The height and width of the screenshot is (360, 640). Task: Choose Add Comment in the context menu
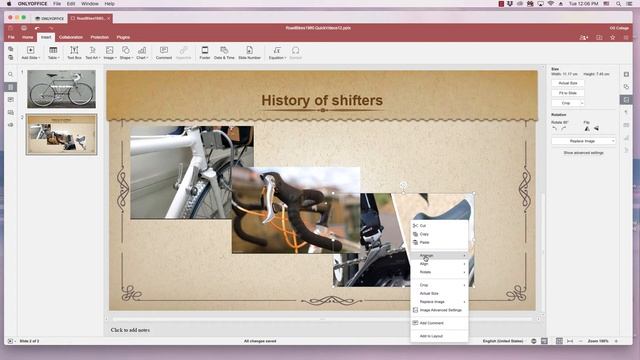[x=439, y=323]
